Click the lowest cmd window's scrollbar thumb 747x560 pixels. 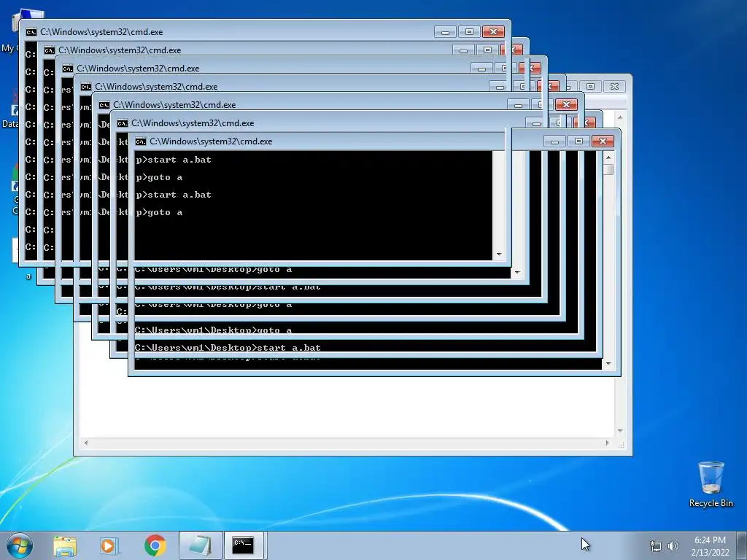[608, 169]
